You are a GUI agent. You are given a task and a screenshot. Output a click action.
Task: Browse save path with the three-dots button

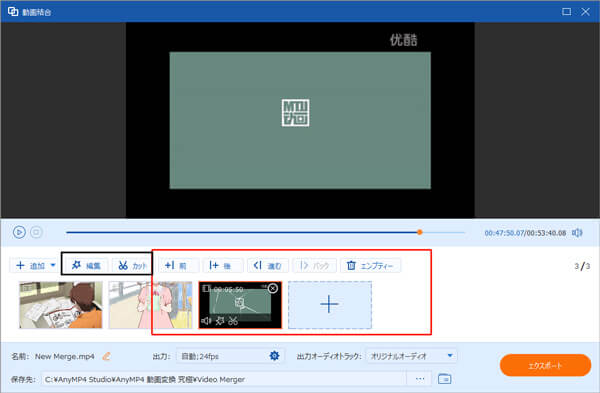420,379
